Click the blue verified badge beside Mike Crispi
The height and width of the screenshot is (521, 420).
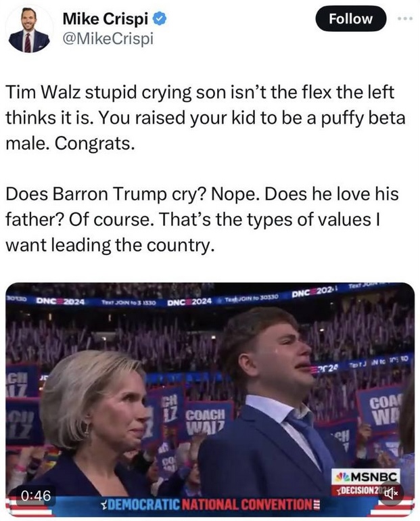(160, 19)
